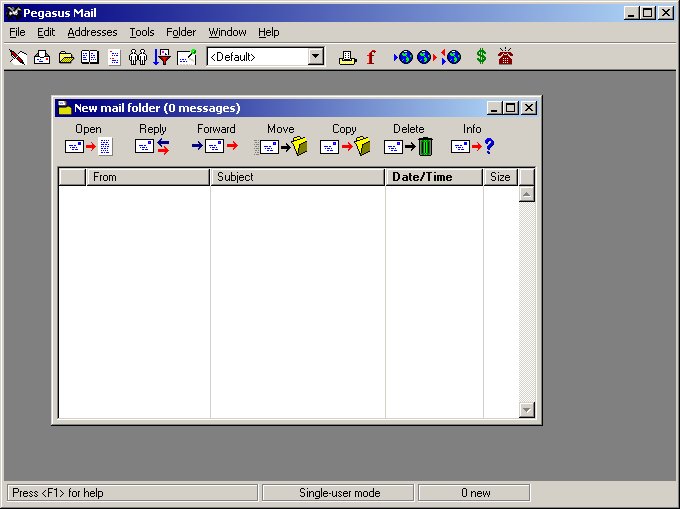This screenshot has height=509, width=680.
Task: Click the 'Single-user mode' status bar panel
Action: tap(338, 493)
